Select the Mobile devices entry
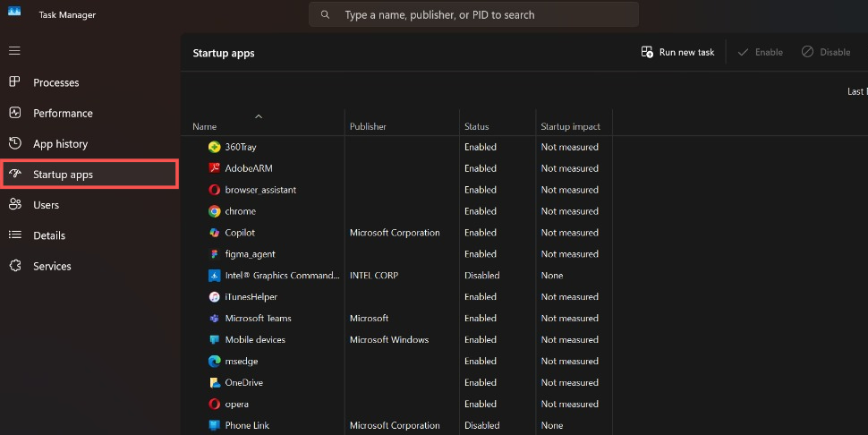Screen dimensions: 868x435 coord(255,340)
